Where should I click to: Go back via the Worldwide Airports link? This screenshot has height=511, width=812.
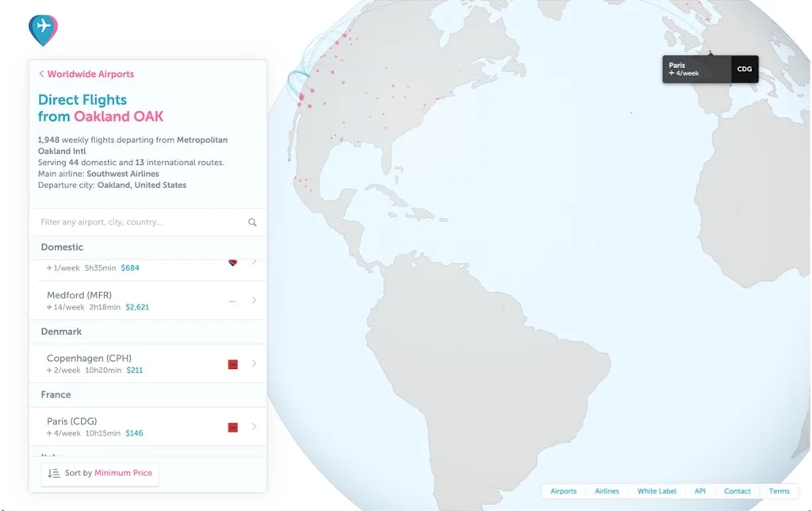pyautogui.click(x=90, y=74)
